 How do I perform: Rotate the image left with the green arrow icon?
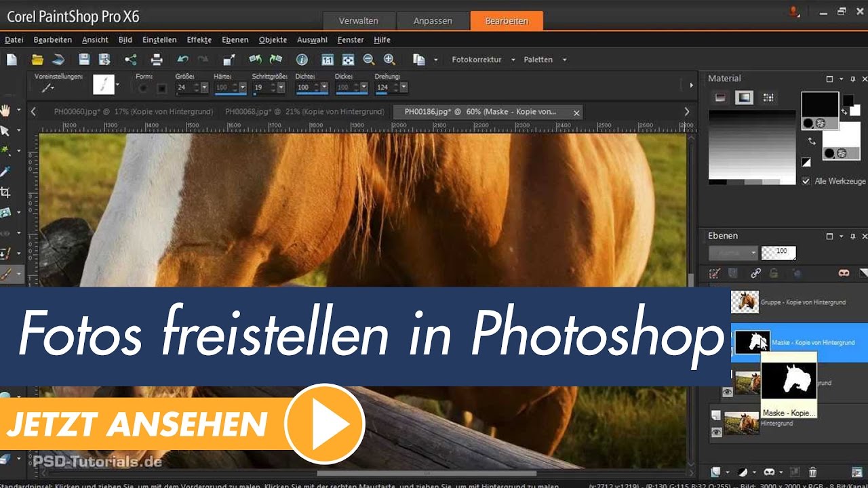click(x=255, y=60)
